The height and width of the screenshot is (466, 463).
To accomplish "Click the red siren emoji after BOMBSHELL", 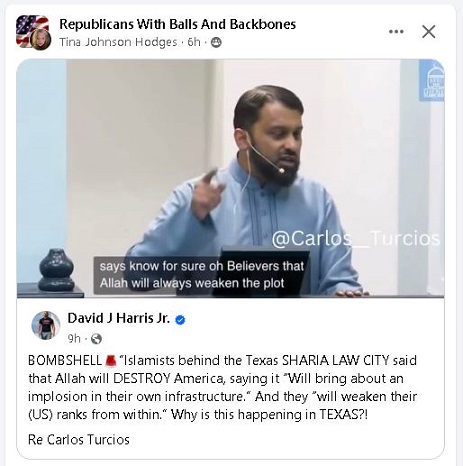I will pyautogui.click(x=111, y=361).
